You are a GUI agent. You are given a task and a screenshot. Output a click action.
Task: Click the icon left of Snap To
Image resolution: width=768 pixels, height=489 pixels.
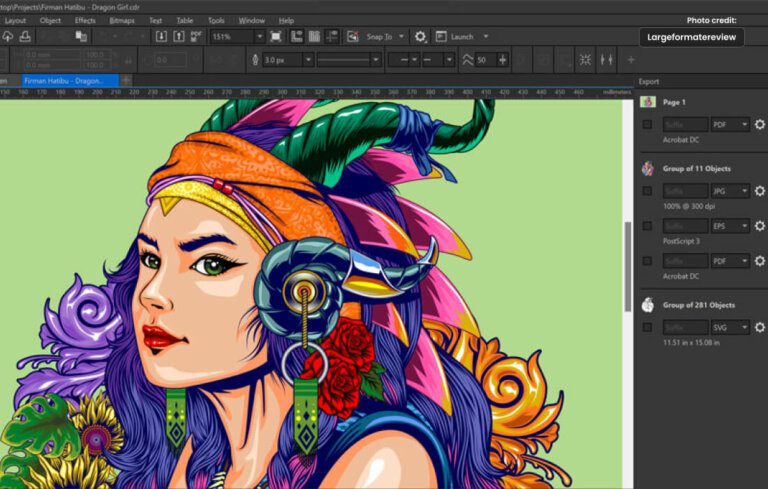[353, 36]
